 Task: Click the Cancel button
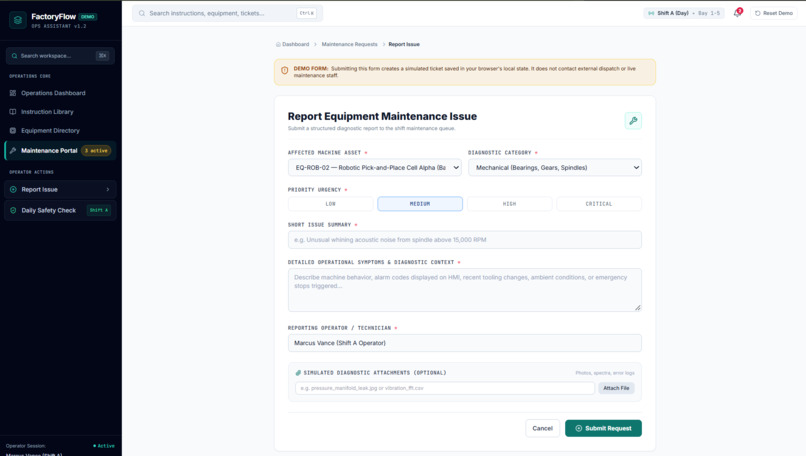(x=542, y=428)
